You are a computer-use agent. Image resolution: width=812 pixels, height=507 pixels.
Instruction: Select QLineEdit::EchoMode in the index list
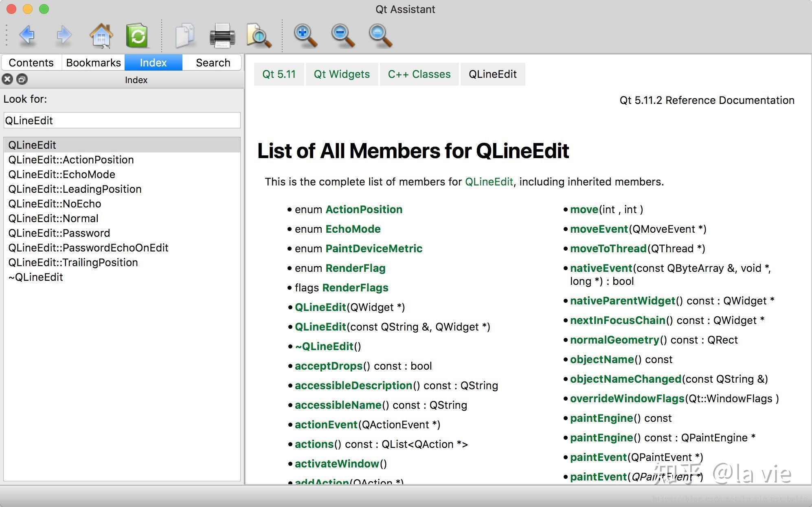tap(61, 174)
